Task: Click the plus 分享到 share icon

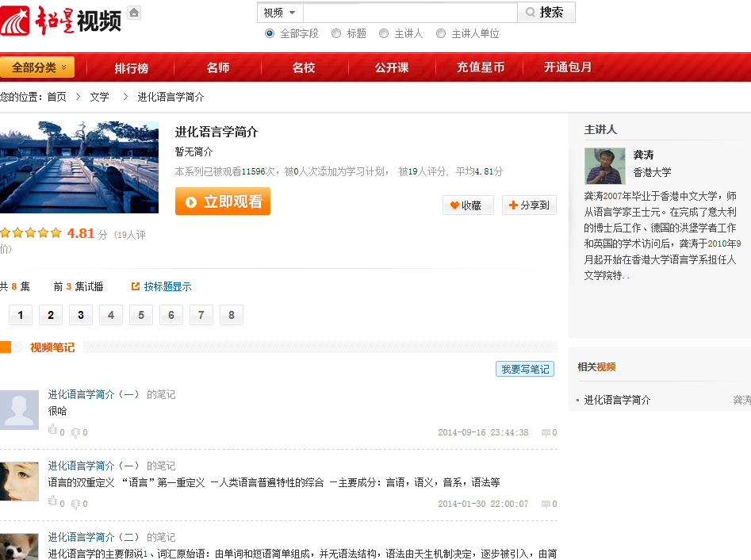Action: pyautogui.click(x=513, y=205)
